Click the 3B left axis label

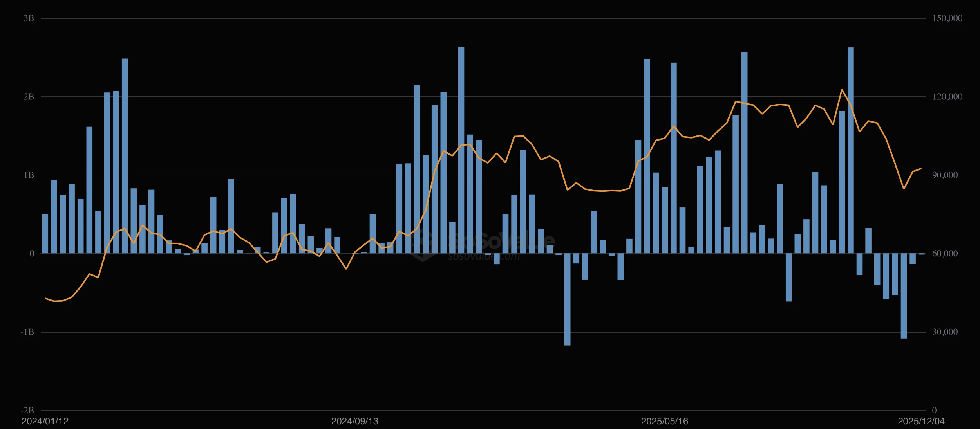(x=29, y=18)
